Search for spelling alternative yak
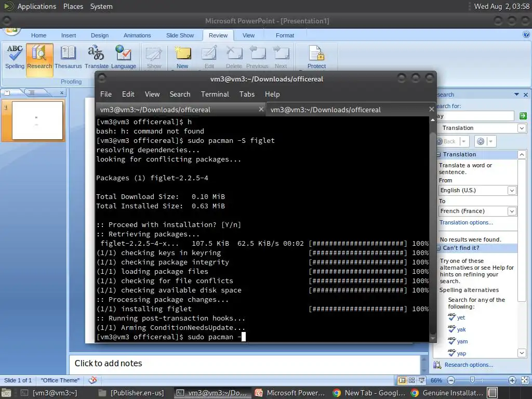The height and width of the screenshot is (399, 532). coord(461,329)
